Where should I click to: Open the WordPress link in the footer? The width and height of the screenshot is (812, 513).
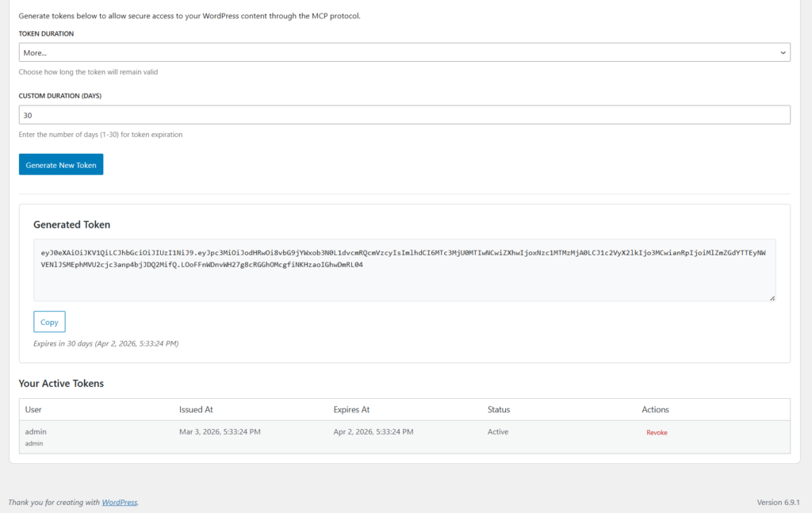(118, 502)
